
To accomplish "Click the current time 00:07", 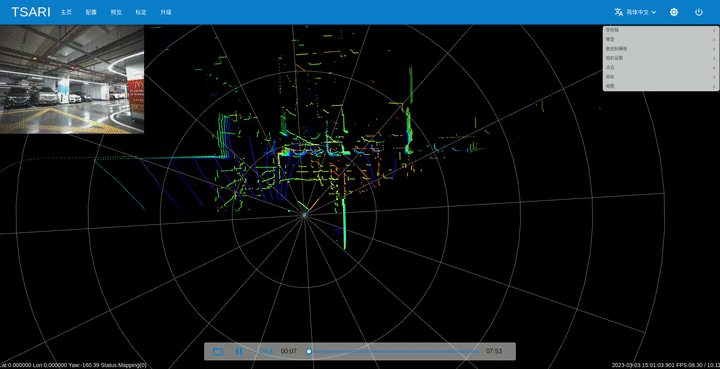I will pos(289,352).
